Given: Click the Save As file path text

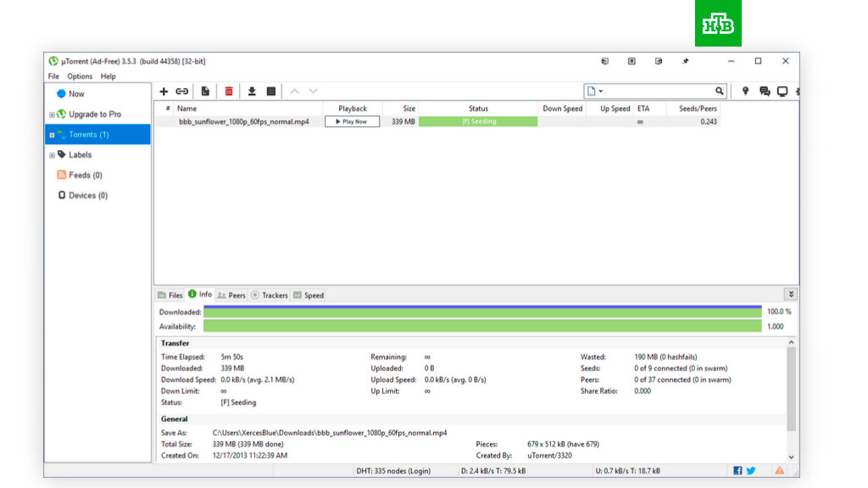Looking at the screenshot, I should 330,433.
